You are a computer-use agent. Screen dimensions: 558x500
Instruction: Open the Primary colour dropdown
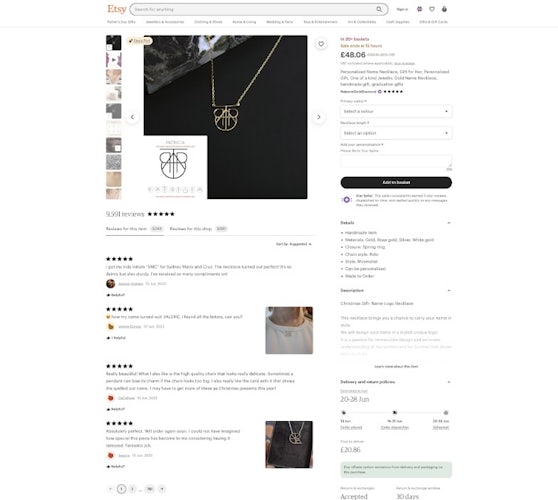[396, 111]
